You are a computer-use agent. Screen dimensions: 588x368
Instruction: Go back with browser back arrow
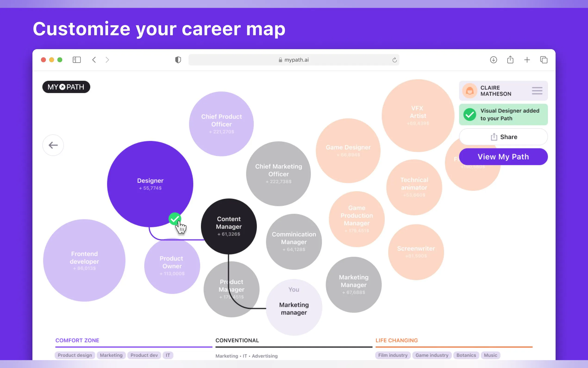click(94, 60)
